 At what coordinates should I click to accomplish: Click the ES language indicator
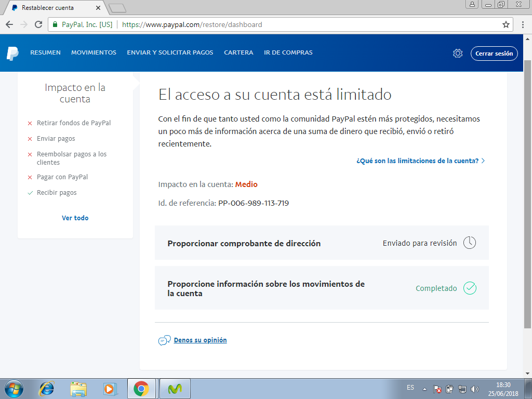point(410,387)
